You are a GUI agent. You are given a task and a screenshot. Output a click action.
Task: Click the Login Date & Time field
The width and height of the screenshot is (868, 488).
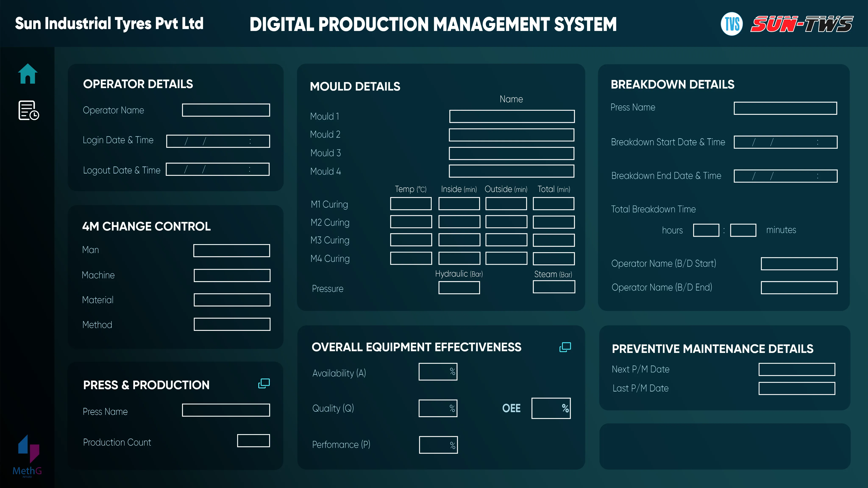pyautogui.click(x=218, y=141)
